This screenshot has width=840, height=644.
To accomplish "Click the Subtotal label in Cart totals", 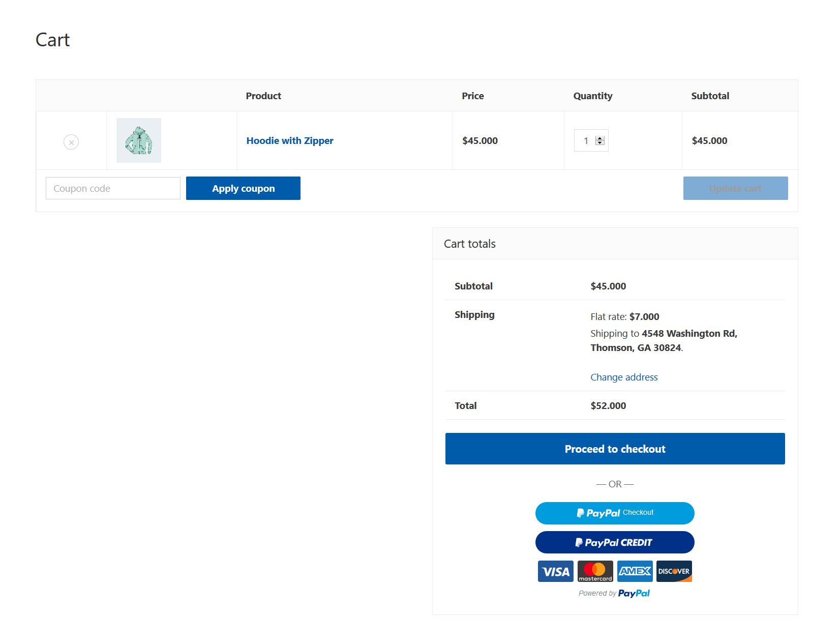I will tap(473, 286).
